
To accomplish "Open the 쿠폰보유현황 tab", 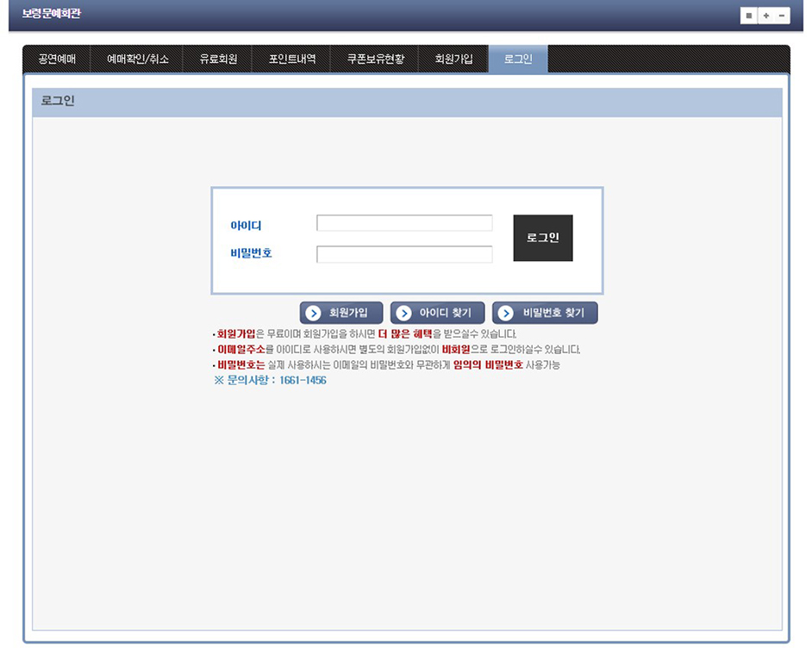I will 375,59.
